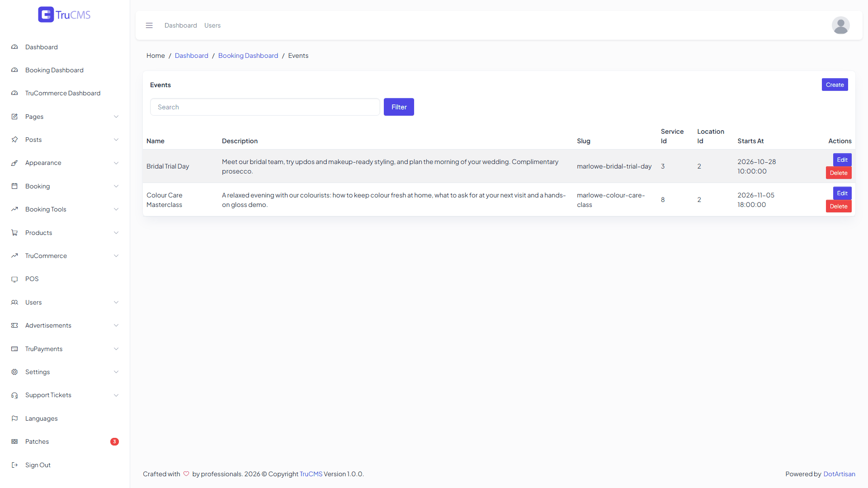The width and height of the screenshot is (868, 488).
Task: Click the Home breadcrumb
Action: click(x=156, y=56)
